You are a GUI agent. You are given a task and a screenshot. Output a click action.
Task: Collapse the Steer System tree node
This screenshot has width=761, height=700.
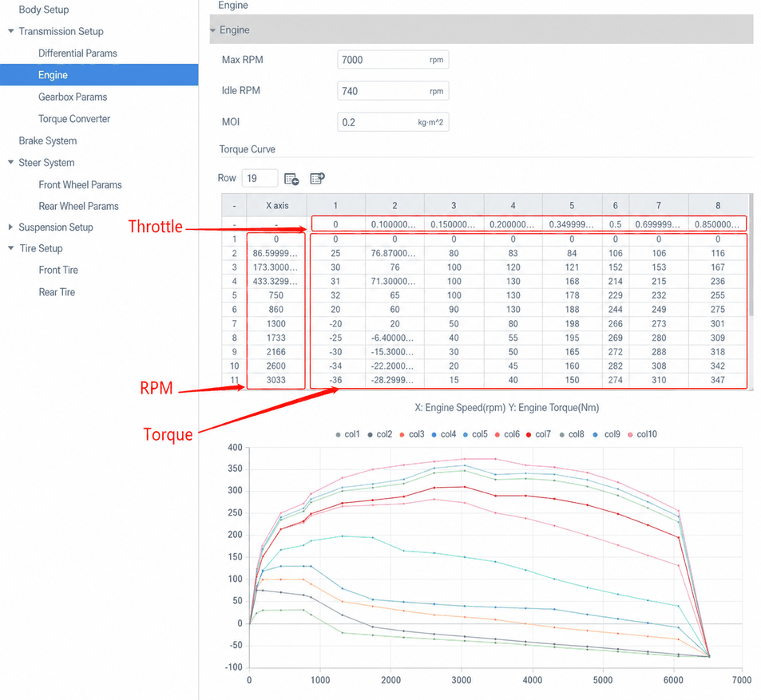(x=10, y=163)
